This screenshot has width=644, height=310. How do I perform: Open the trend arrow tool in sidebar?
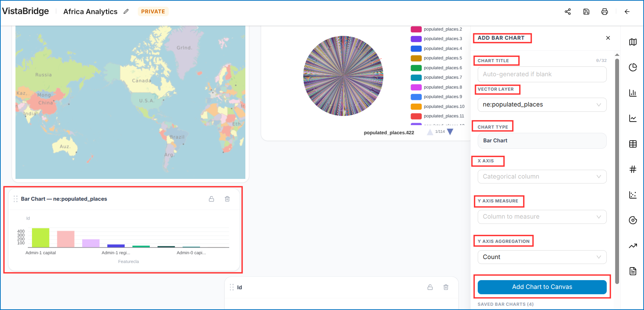pos(633,246)
